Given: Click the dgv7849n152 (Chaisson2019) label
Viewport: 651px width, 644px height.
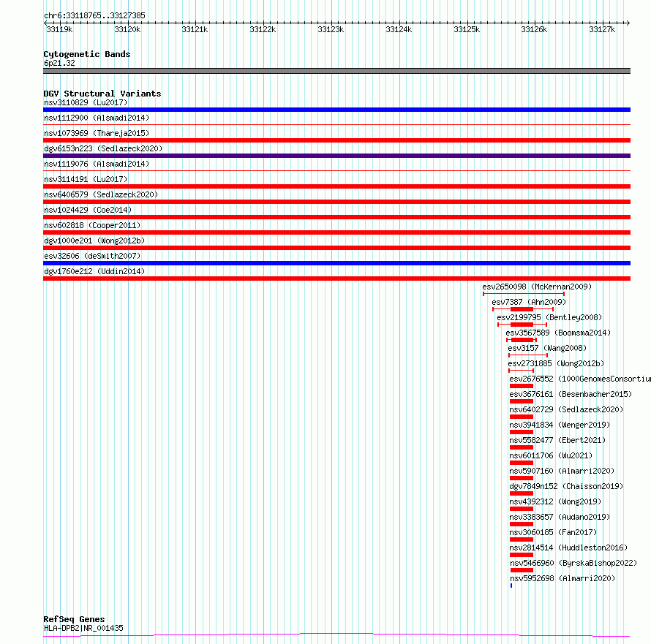Looking at the screenshot, I should 566,486.
